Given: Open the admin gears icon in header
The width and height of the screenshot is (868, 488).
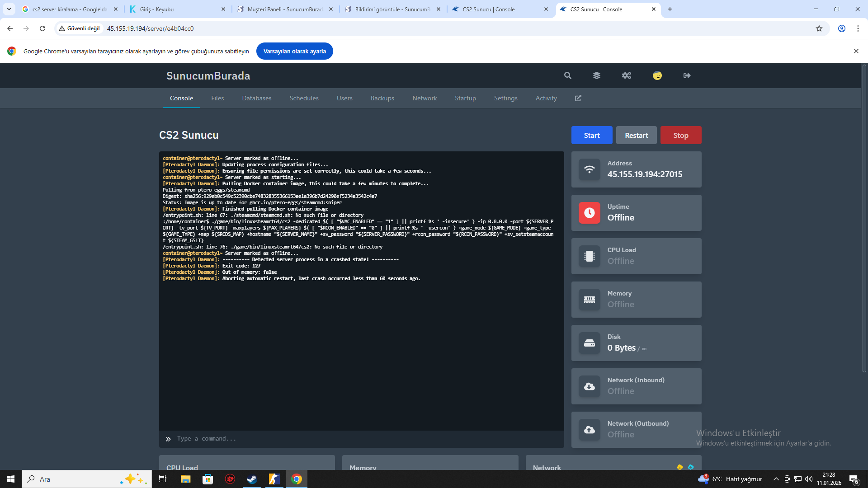Looking at the screenshot, I should (627, 75).
